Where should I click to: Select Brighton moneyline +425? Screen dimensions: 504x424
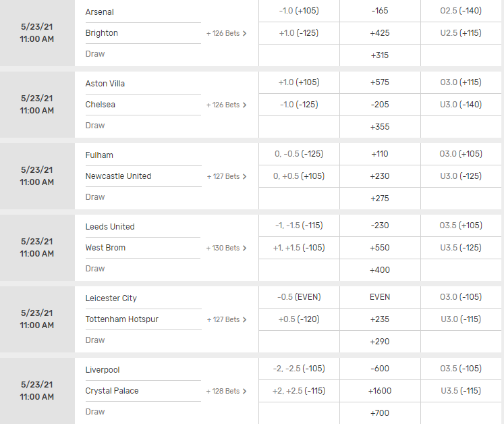(380, 33)
